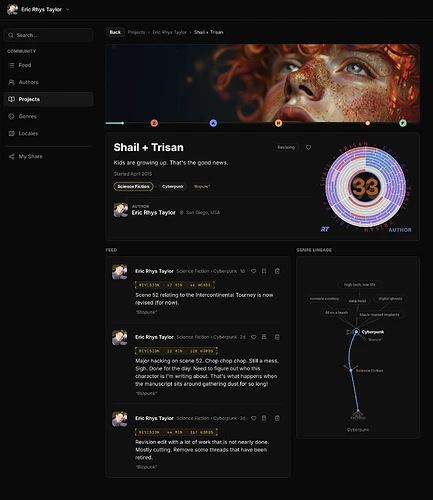
Task: Click the author avatar in the project card
Action: click(121, 210)
